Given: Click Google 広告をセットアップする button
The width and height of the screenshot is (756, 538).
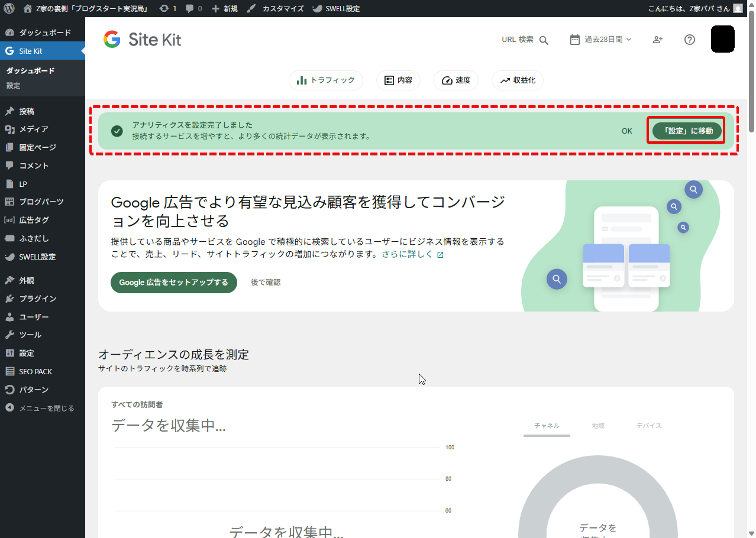Looking at the screenshot, I should pyautogui.click(x=173, y=283).
